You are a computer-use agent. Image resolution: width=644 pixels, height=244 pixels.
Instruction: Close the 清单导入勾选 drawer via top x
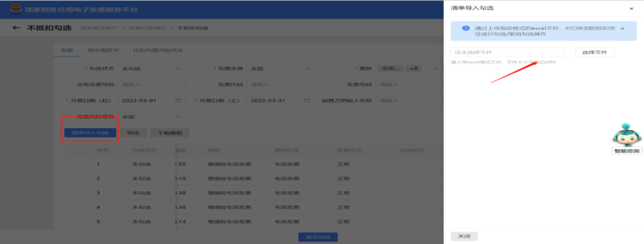[x=631, y=8]
